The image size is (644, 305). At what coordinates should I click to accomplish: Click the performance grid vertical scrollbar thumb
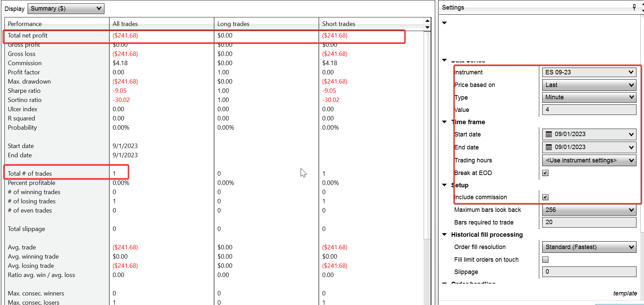(x=427, y=135)
